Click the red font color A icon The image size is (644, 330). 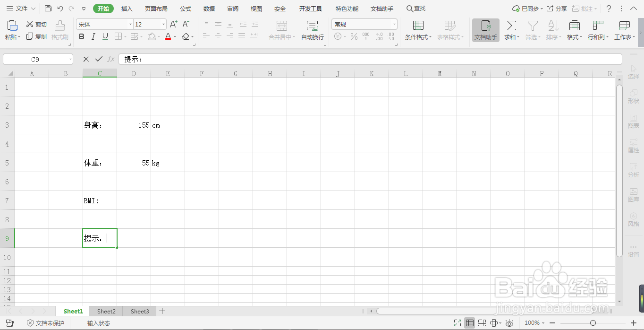click(168, 36)
